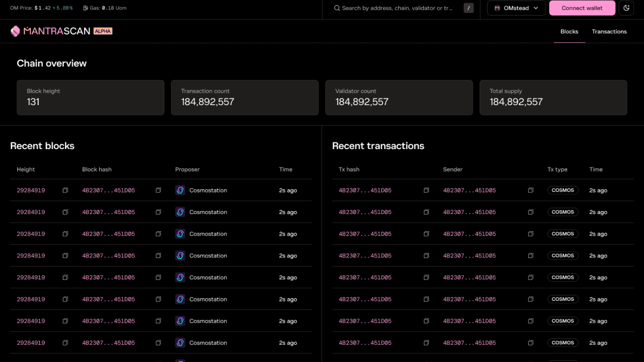Click the Gas 0.18 Uom value
This screenshot has width=644, height=362.
[x=114, y=8]
